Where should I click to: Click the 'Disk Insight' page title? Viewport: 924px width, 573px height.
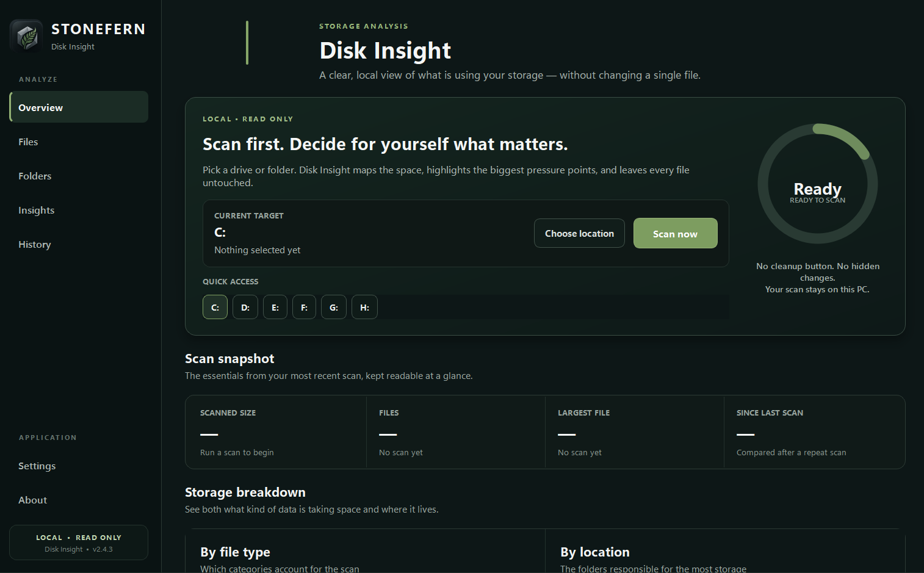(x=385, y=51)
